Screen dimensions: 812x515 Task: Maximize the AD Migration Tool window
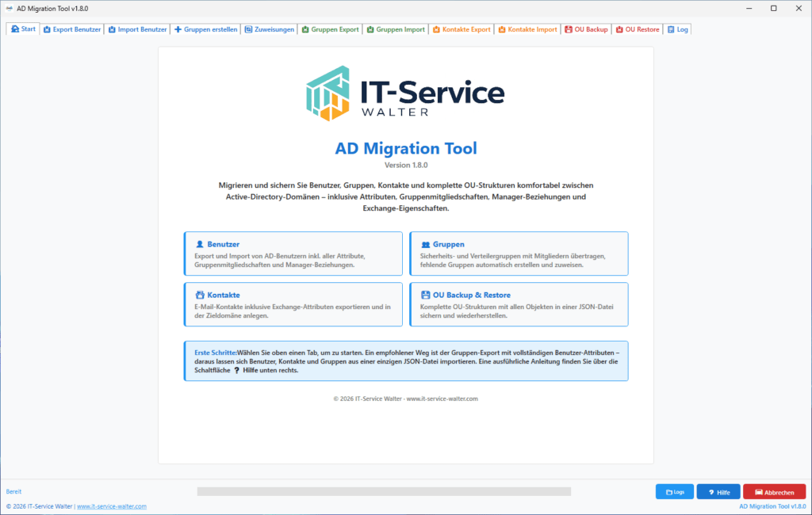pos(774,8)
